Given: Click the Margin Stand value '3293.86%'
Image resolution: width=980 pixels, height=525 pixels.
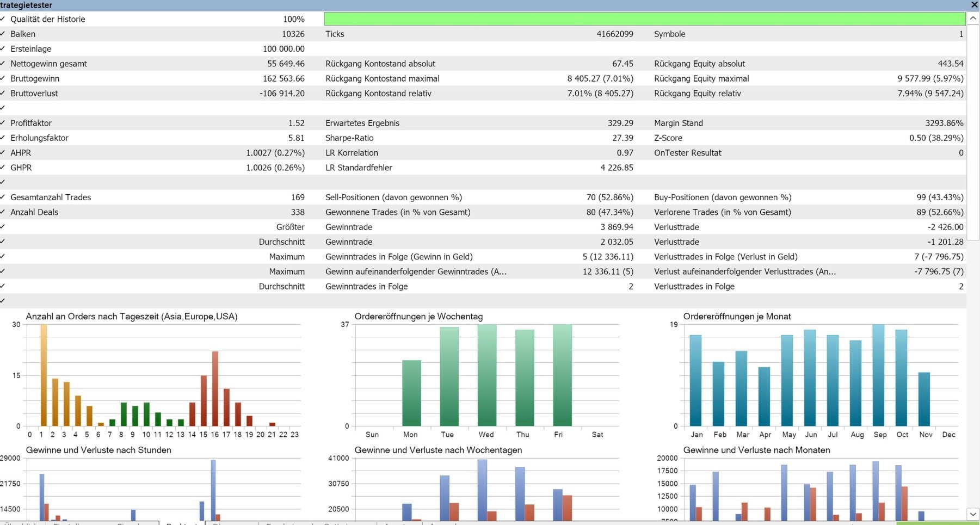Looking at the screenshot, I should point(944,123).
